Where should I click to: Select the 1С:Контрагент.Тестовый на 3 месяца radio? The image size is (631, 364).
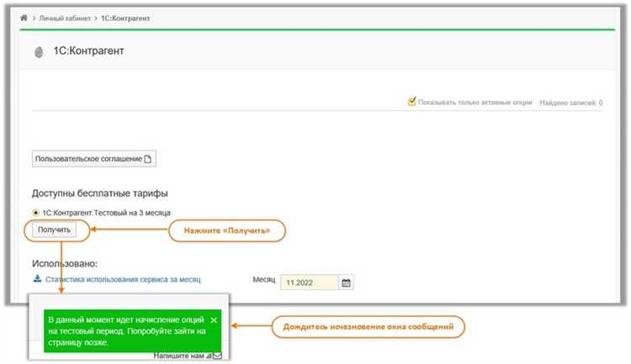(x=36, y=213)
